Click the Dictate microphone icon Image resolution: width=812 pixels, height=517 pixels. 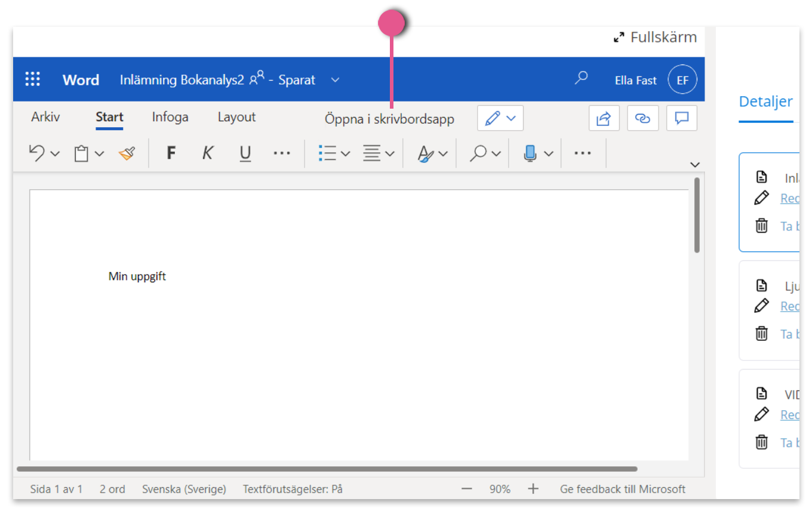click(x=530, y=153)
